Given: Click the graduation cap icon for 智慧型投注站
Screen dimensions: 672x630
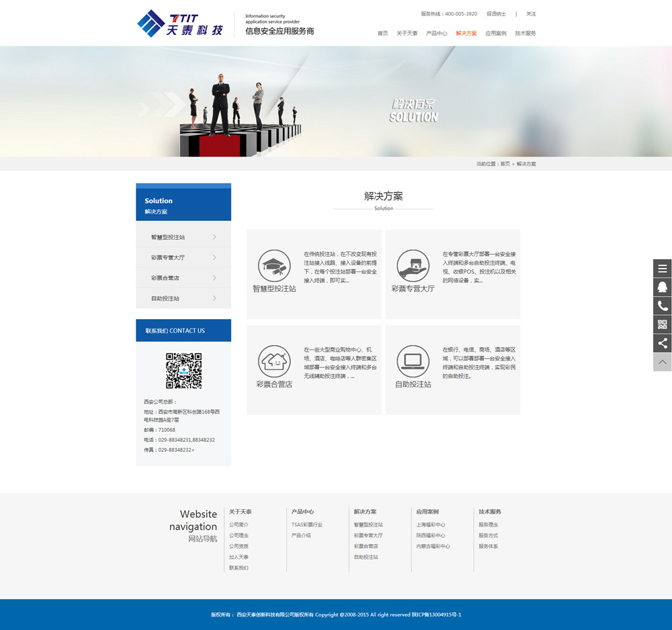Looking at the screenshot, I should coord(274,266).
